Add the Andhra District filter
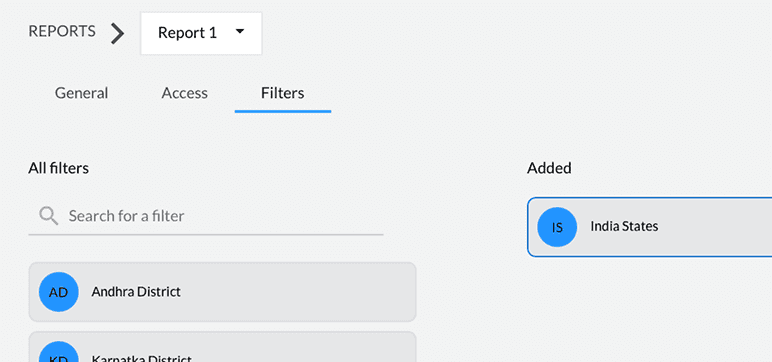 [223, 292]
